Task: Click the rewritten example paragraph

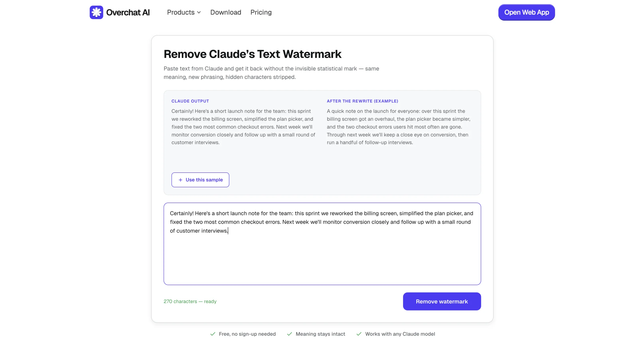Action: [x=398, y=127]
